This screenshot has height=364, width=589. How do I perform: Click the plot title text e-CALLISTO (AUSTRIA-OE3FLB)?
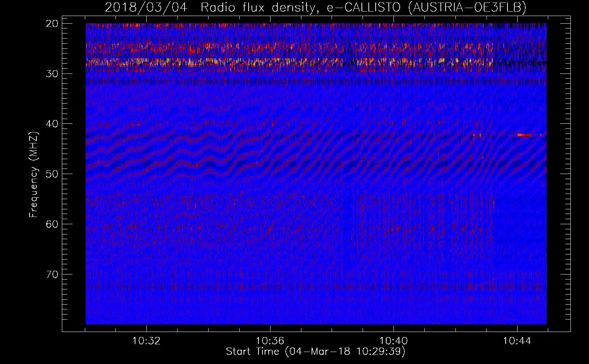point(427,7)
